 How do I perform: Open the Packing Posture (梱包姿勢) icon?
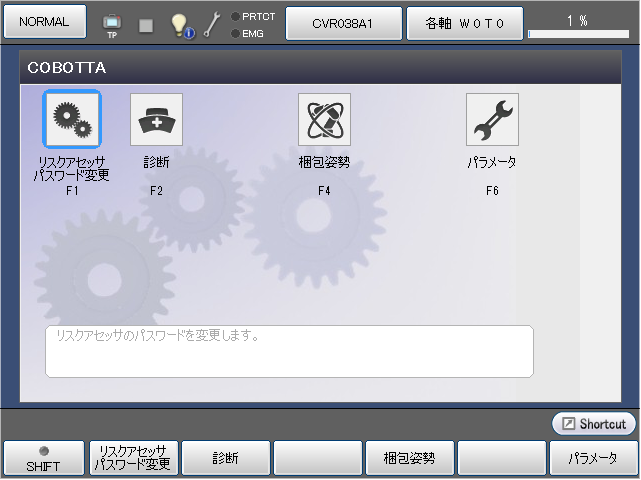point(324,120)
